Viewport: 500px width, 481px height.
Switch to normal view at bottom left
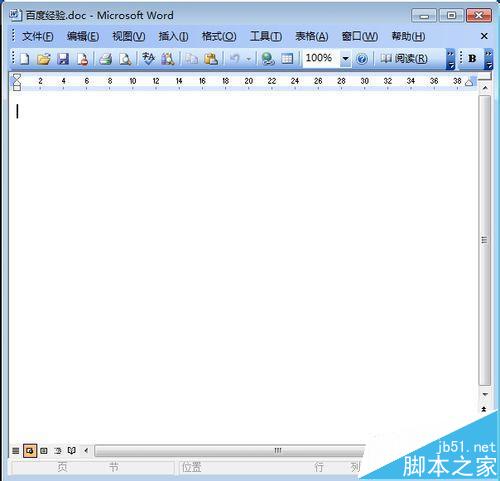(15, 451)
